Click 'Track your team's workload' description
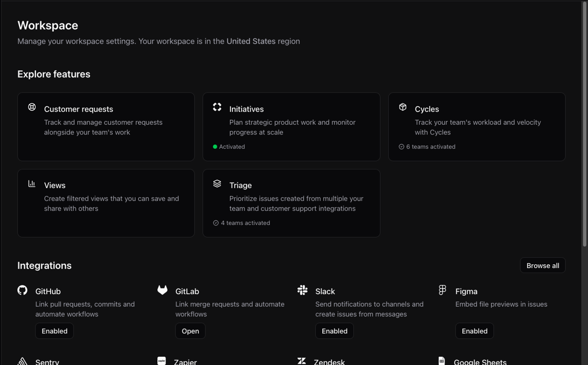Viewport: 588px width, 365px height. click(478, 127)
